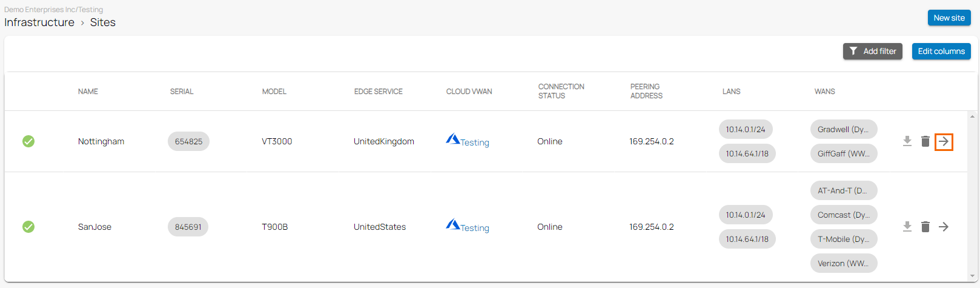
Task: Open SanJose site details arrow
Action: pyautogui.click(x=944, y=227)
